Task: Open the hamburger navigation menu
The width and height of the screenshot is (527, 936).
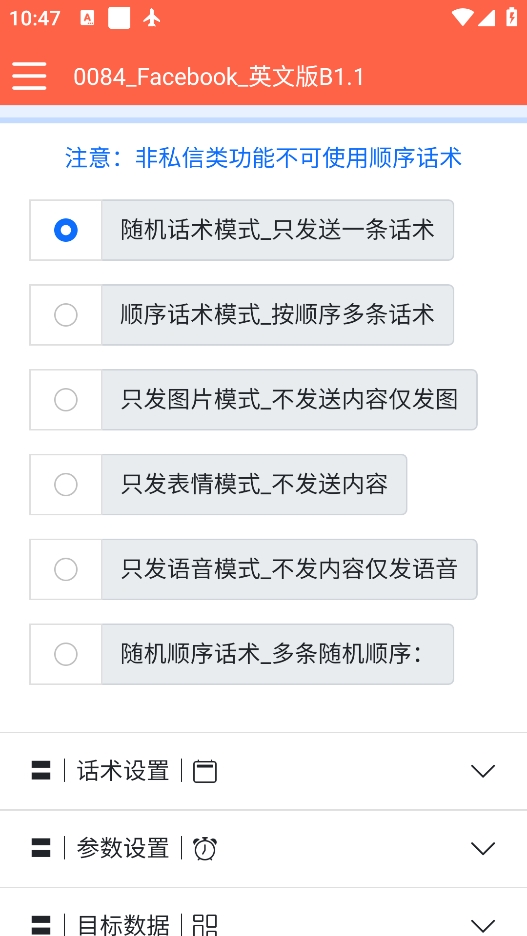Action: click(x=29, y=76)
